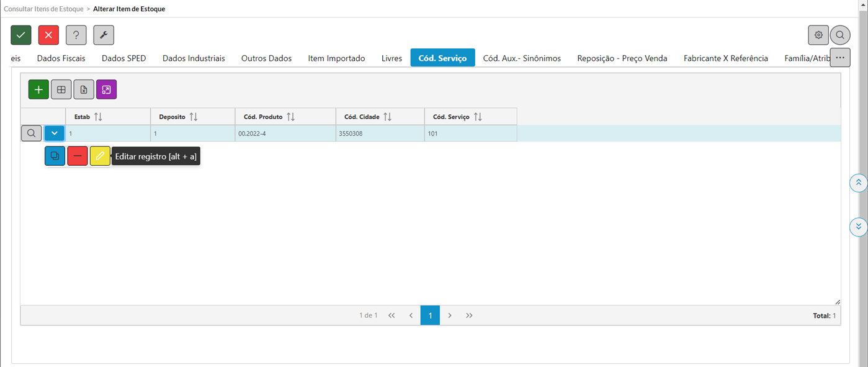
Task: Export table with the spreadsheet file icon
Action: point(84,89)
